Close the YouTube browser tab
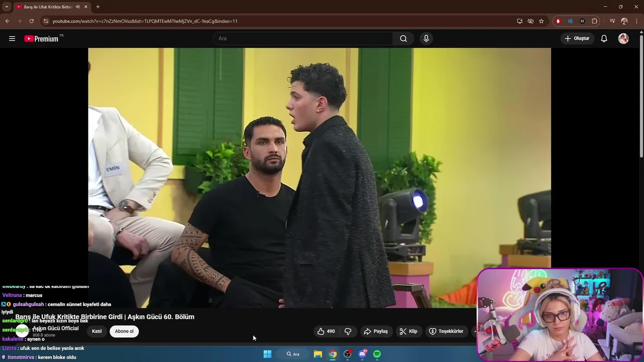The height and width of the screenshot is (362, 644). coord(86,7)
